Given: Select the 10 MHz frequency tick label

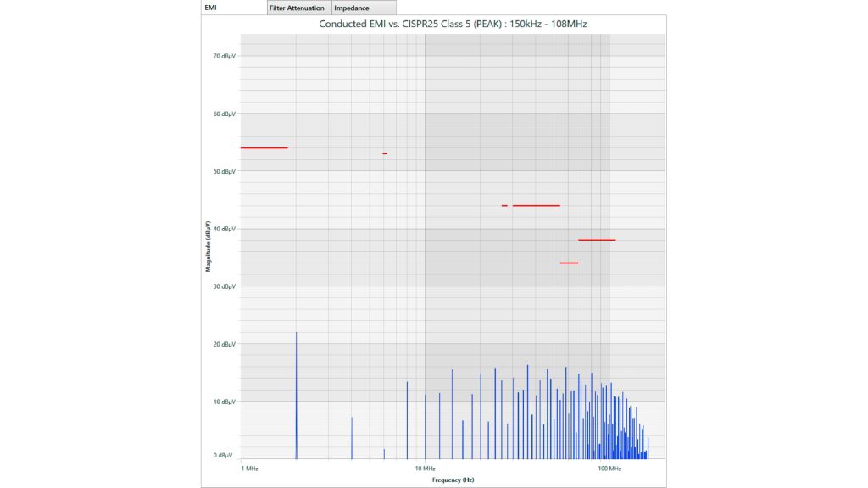Looking at the screenshot, I should click(425, 469).
